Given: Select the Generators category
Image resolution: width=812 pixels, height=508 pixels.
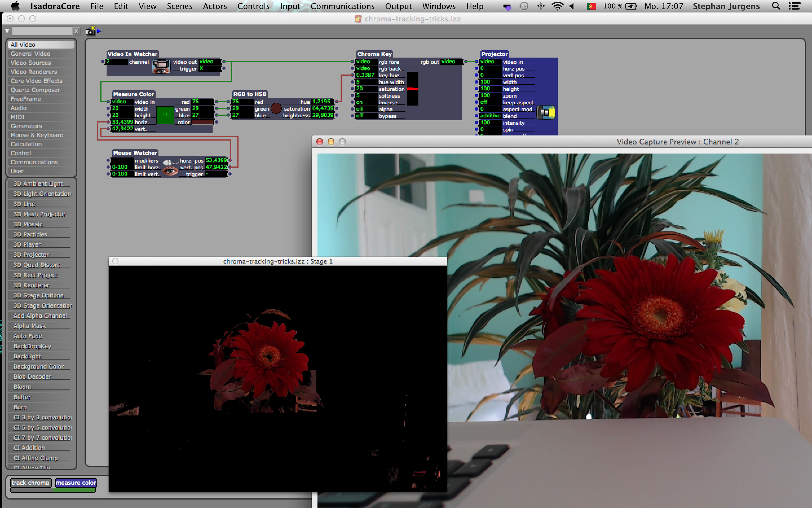Looking at the screenshot, I should coord(41,126).
